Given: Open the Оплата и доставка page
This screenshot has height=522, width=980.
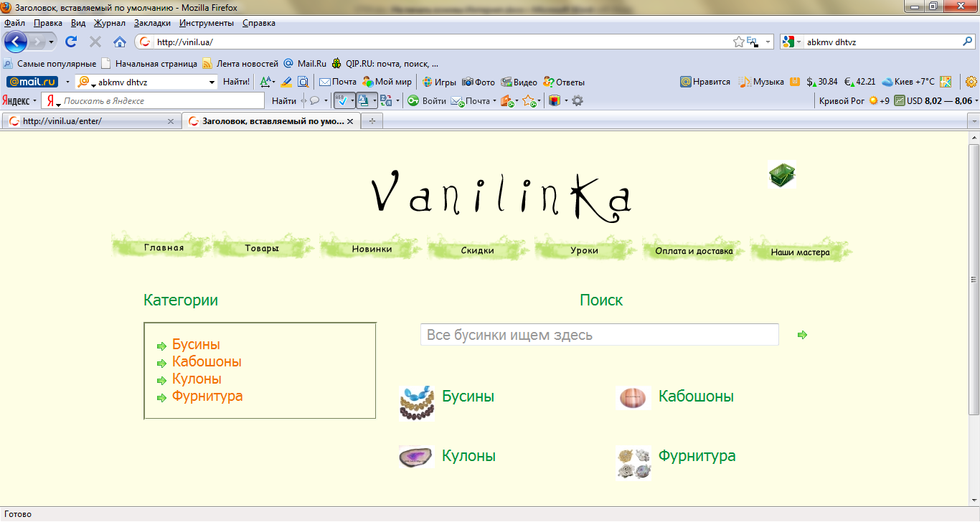Looking at the screenshot, I should click(x=694, y=251).
